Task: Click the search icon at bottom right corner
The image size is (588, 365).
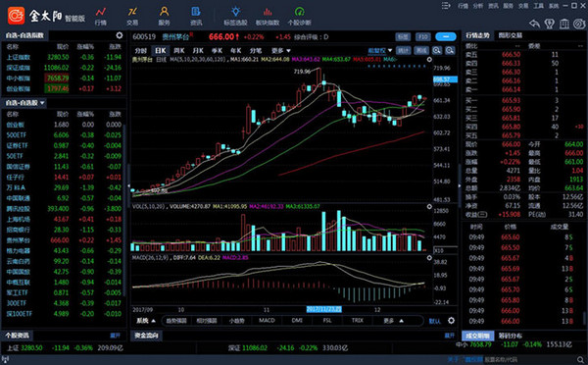Action: (580, 360)
